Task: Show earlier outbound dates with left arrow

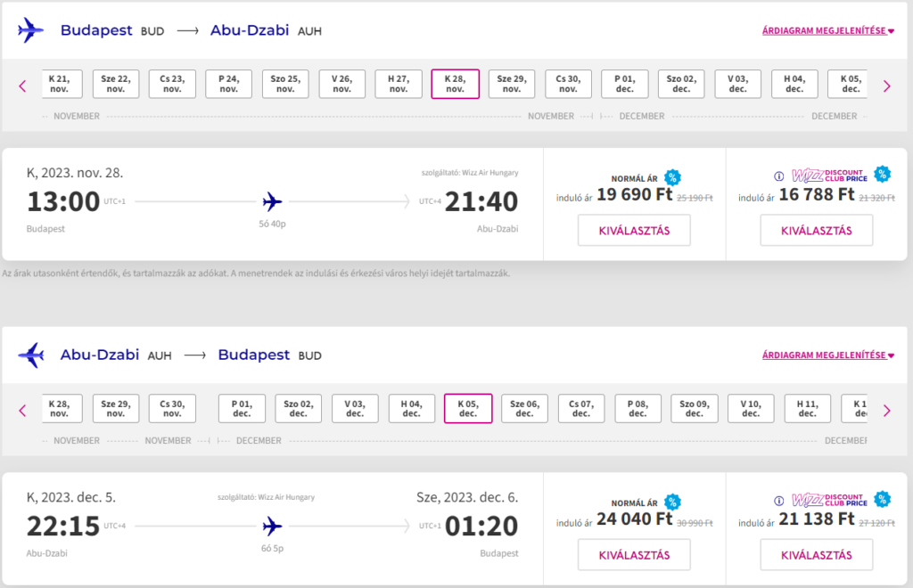Action: 22,86
